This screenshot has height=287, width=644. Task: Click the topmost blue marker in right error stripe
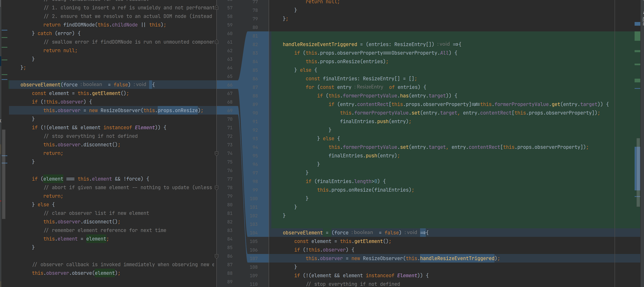click(638, 24)
